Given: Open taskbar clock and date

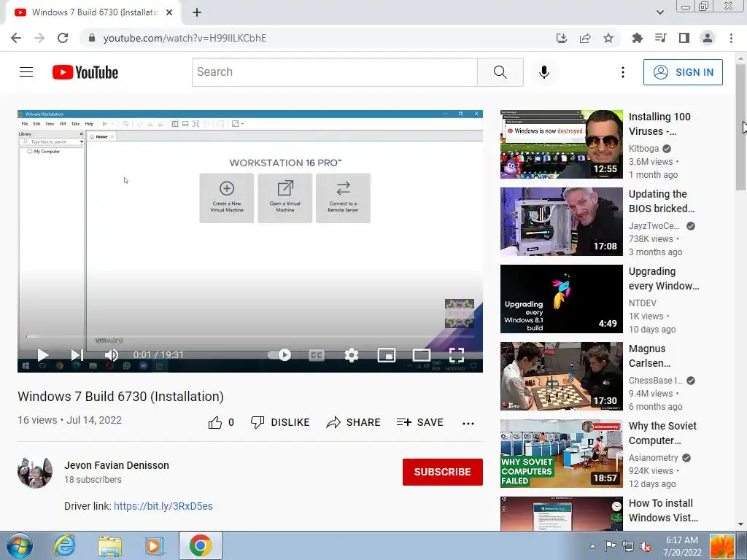Looking at the screenshot, I should [682, 546].
